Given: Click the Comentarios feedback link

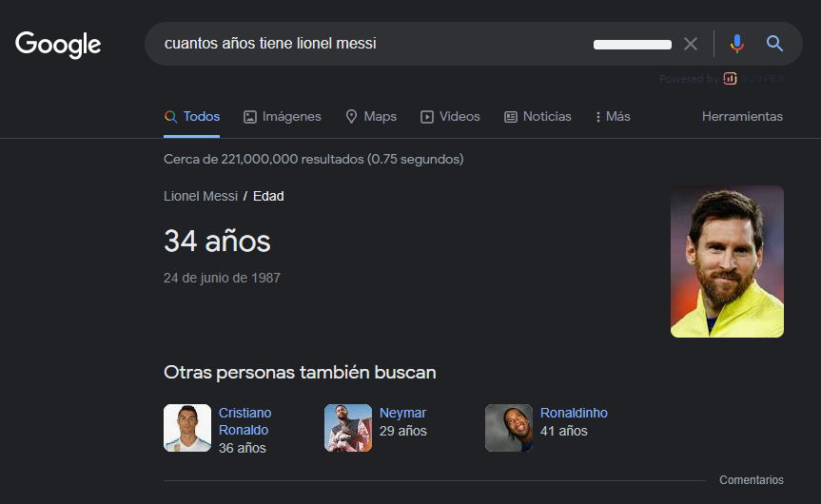Looking at the screenshot, I should point(752,480).
